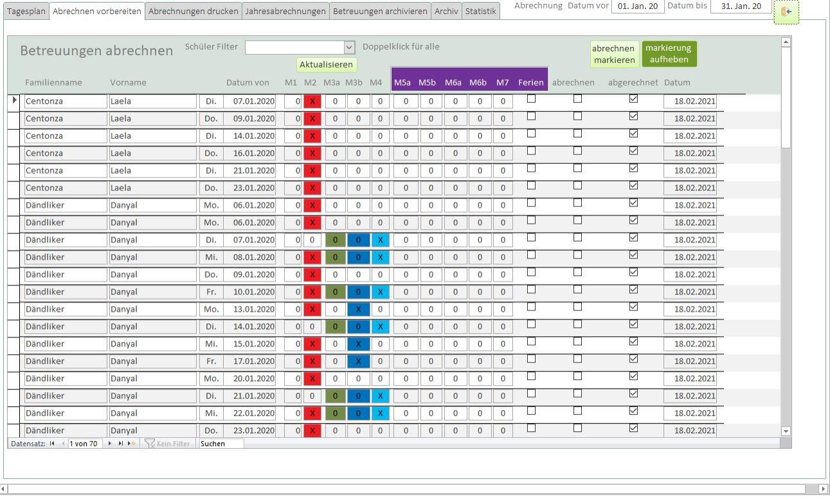The image size is (830, 504).
Task: Create new blank record via navigator
Action: click(x=131, y=444)
